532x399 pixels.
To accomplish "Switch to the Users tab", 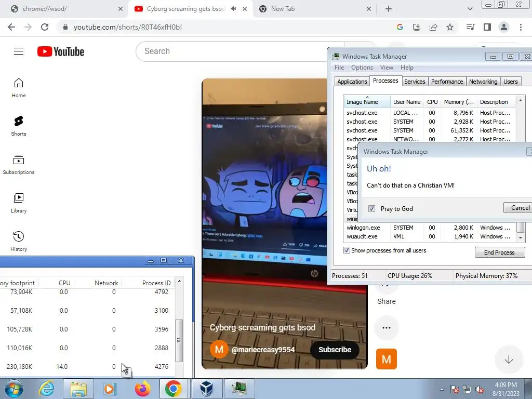I will 511,82.
